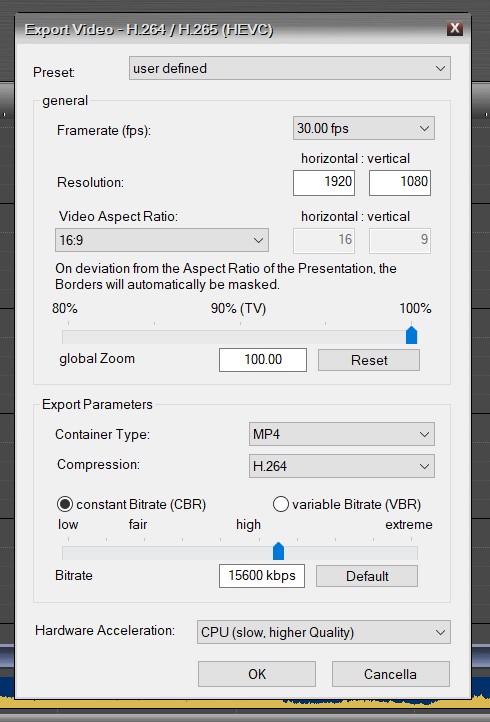Click the Bitrate quality slider thumb
This screenshot has width=490, height=722.
[278, 551]
